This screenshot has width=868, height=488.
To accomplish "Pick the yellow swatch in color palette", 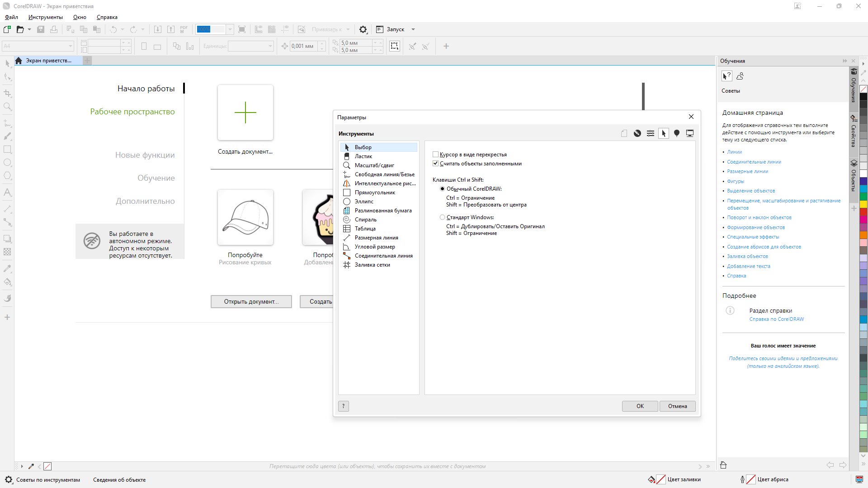I will point(863,204).
